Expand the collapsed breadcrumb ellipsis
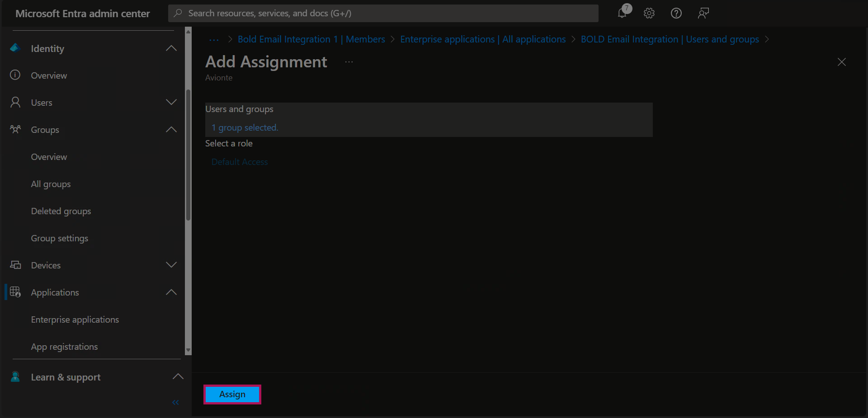The image size is (868, 418). pos(214,40)
